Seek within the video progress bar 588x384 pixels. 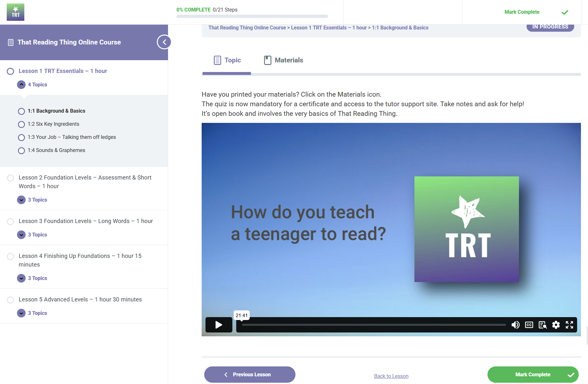click(374, 325)
